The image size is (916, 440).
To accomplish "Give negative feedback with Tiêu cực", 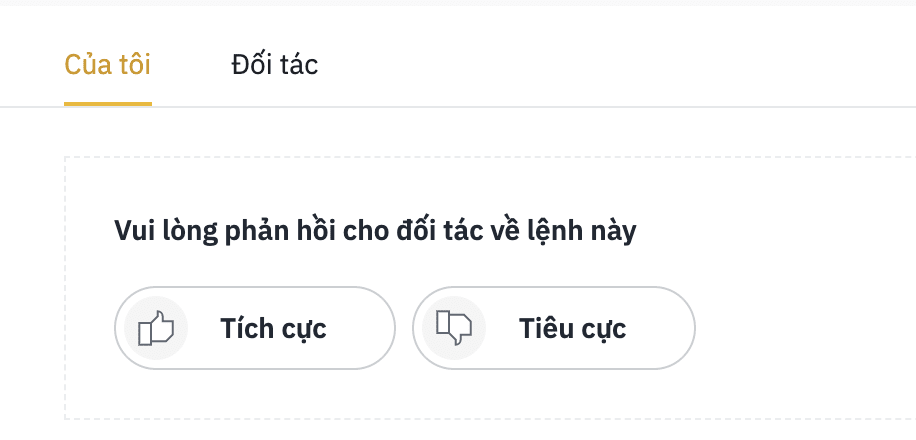I will pyautogui.click(x=554, y=328).
